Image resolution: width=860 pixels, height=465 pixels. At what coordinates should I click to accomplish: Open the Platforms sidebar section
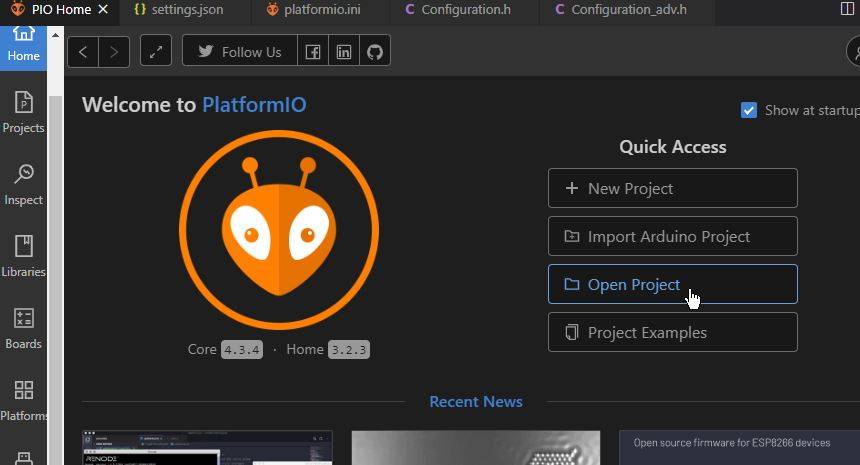click(23, 401)
